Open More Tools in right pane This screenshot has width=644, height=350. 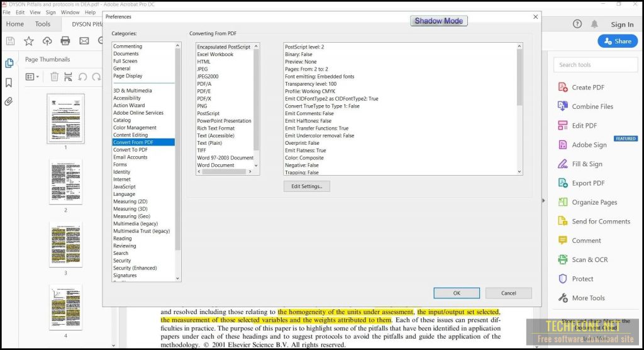pyautogui.click(x=582, y=298)
